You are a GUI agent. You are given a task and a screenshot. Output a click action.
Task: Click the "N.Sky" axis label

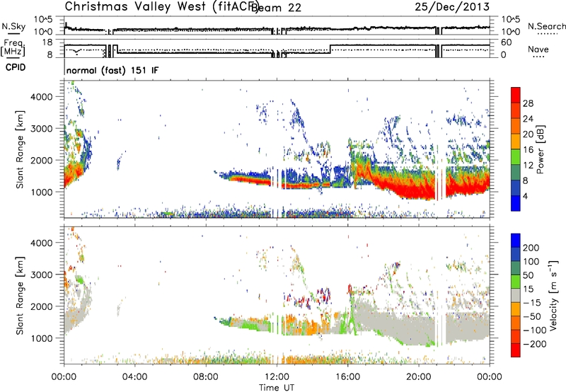13,26
